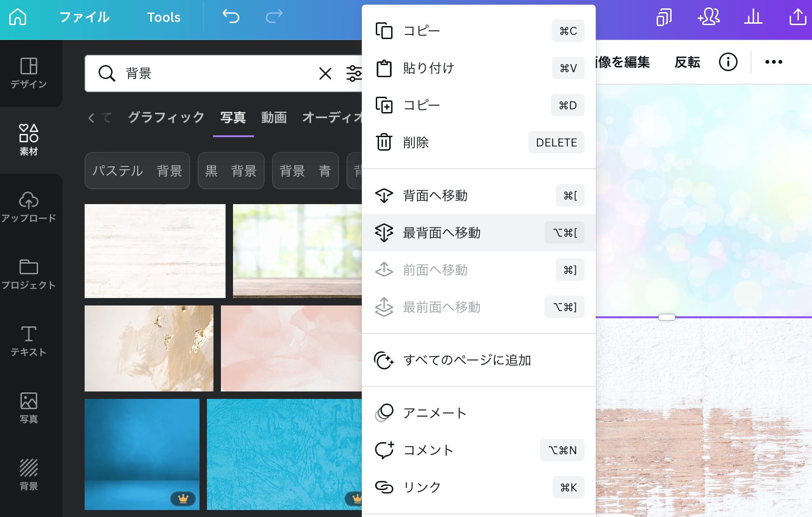This screenshot has height=517, width=812.
Task: Choose the white wood texture photo
Action: [x=155, y=251]
